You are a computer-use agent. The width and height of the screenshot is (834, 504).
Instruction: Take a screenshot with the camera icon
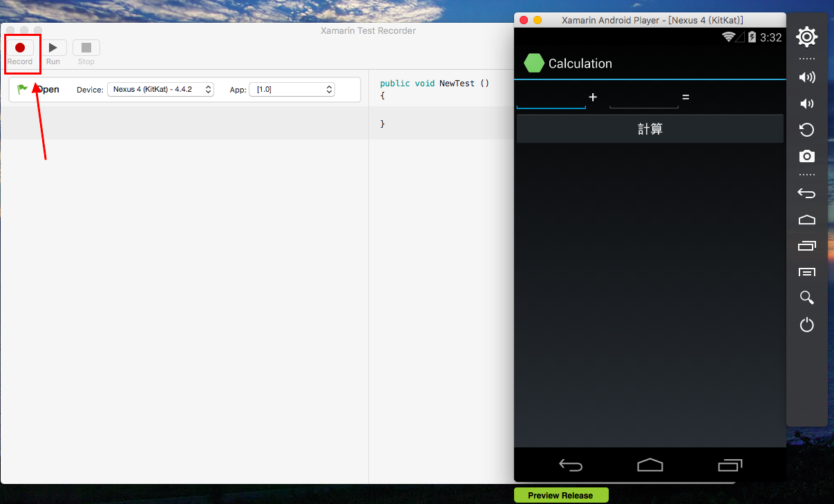click(x=806, y=156)
